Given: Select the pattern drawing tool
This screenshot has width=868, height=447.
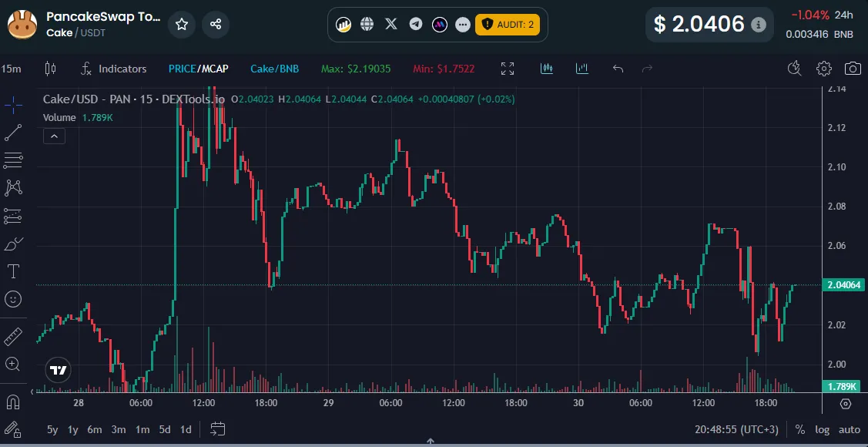Looking at the screenshot, I should (x=13, y=188).
